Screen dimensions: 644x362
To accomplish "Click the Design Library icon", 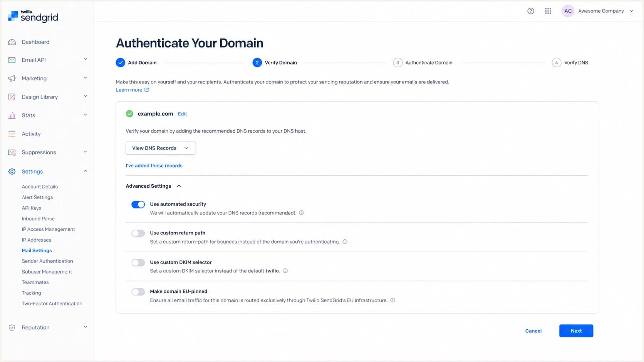I will click(x=12, y=97).
